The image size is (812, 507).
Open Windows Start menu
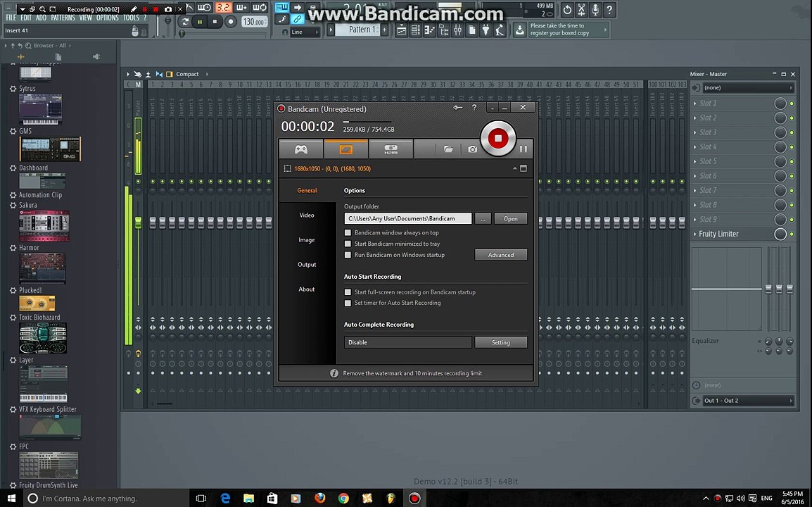11,498
